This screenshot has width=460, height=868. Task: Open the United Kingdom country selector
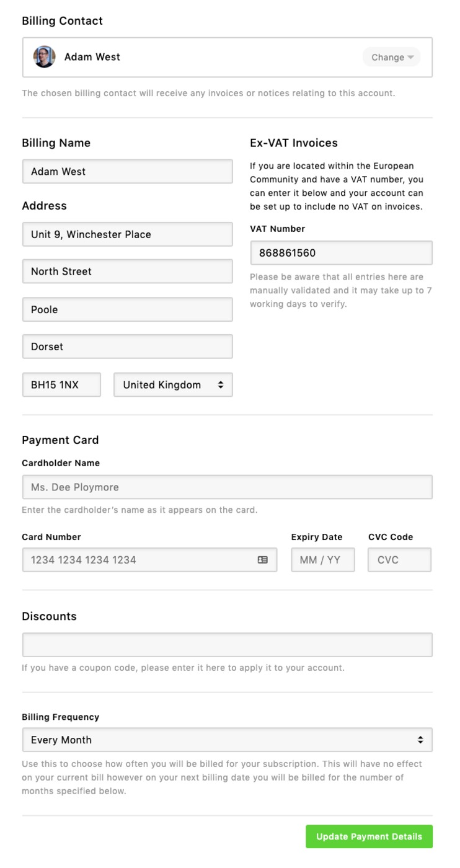click(173, 385)
